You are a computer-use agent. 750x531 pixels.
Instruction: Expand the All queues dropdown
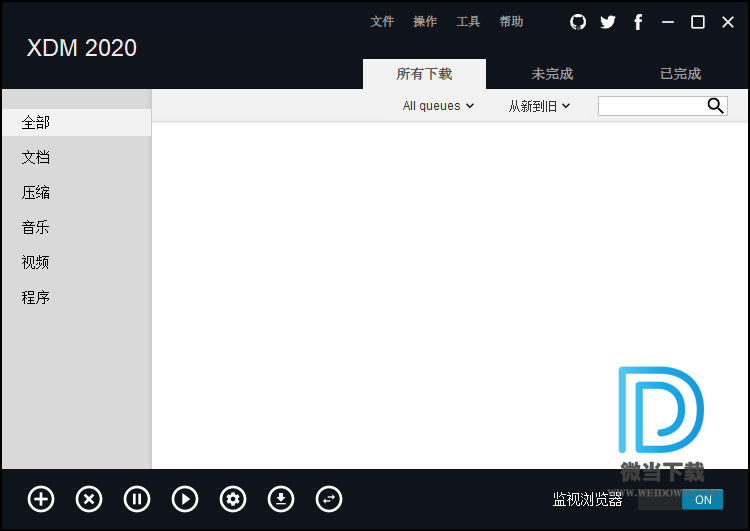click(438, 106)
